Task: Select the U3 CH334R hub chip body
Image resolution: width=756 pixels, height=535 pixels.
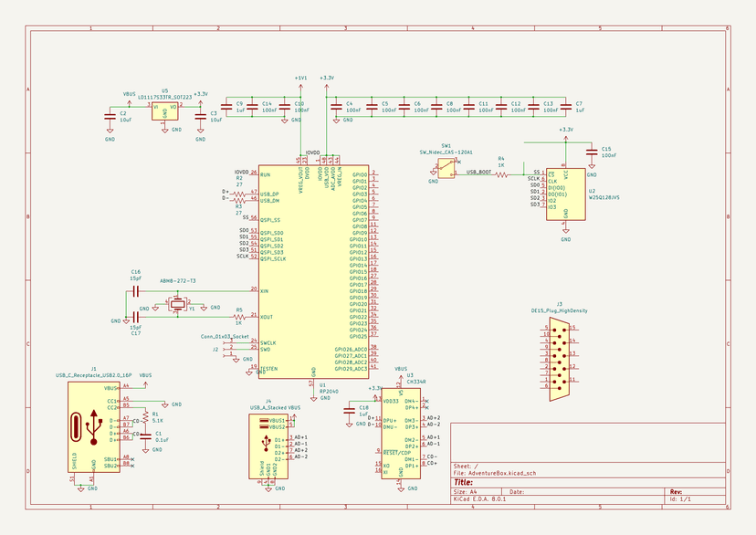Action: point(401,434)
